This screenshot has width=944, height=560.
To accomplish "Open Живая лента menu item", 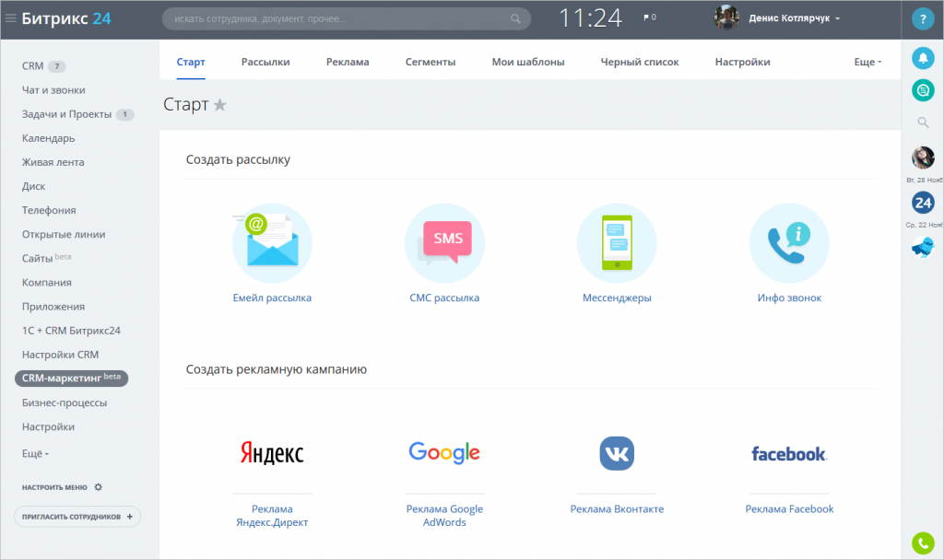I will 53,162.
